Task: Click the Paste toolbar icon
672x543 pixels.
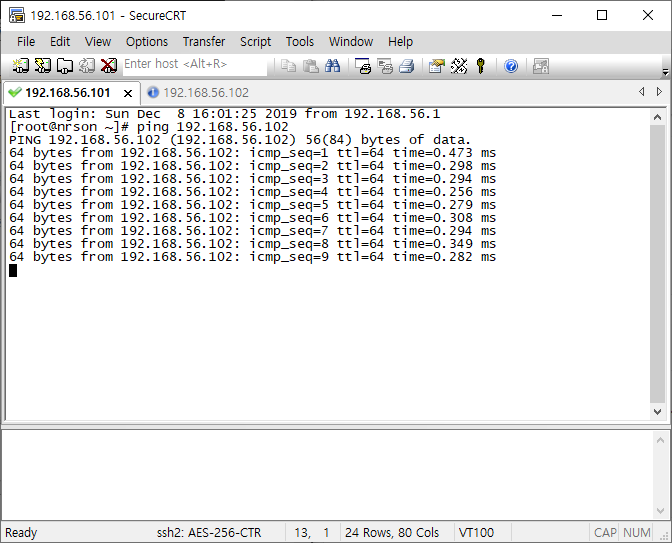Action: pyautogui.click(x=310, y=66)
